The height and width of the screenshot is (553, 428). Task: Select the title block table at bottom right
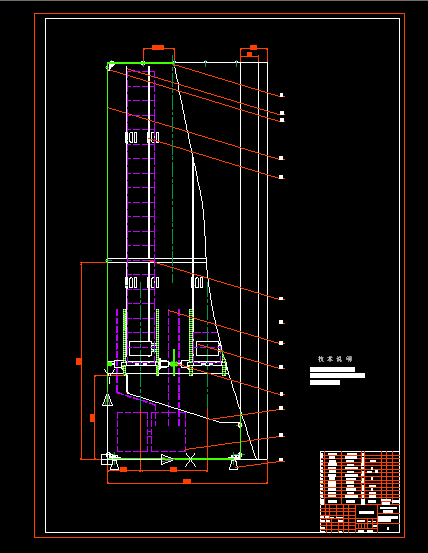tap(360, 492)
